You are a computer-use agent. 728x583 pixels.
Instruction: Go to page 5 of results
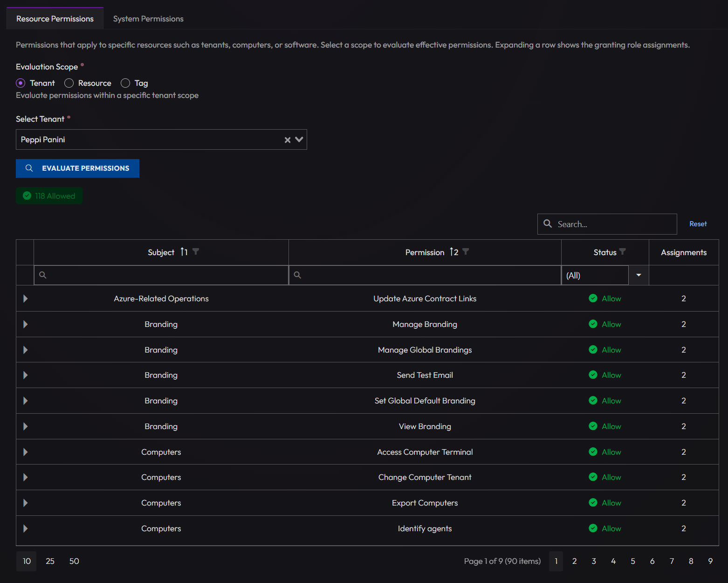[632, 561]
